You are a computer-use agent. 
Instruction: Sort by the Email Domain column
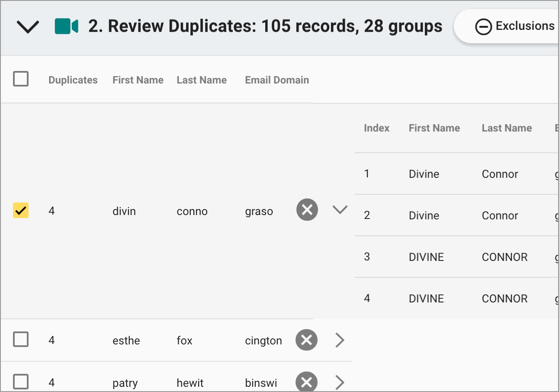pyautogui.click(x=276, y=80)
